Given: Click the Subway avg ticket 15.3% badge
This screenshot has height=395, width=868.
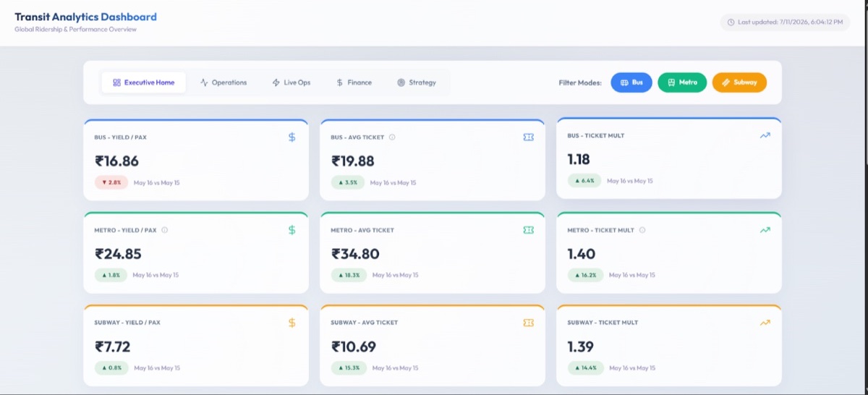Looking at the screenshot, I should 349,368.
